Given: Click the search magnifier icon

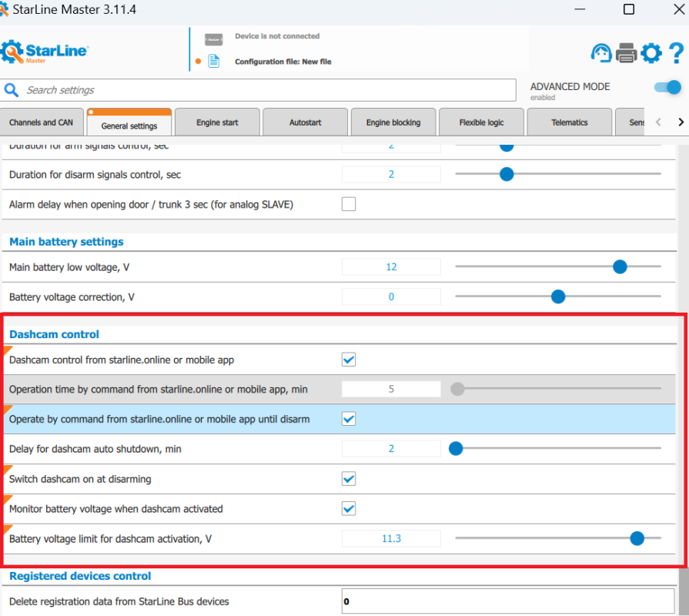Looking at the screenshot, I should tap(12, 90).
